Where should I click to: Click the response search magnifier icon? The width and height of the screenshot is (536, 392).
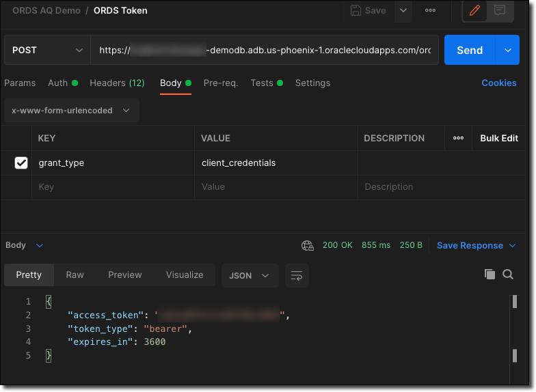pyautogui.click(x=507, y=275)
